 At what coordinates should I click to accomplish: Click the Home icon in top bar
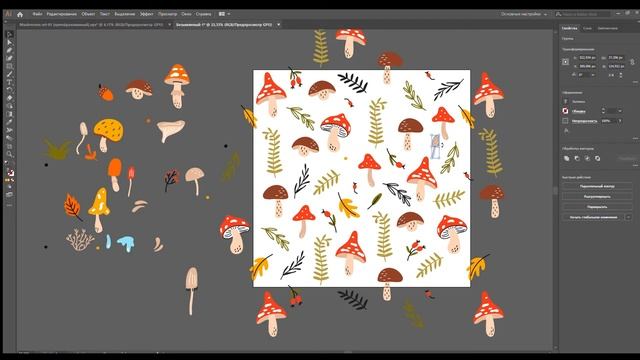click(20, 14)
